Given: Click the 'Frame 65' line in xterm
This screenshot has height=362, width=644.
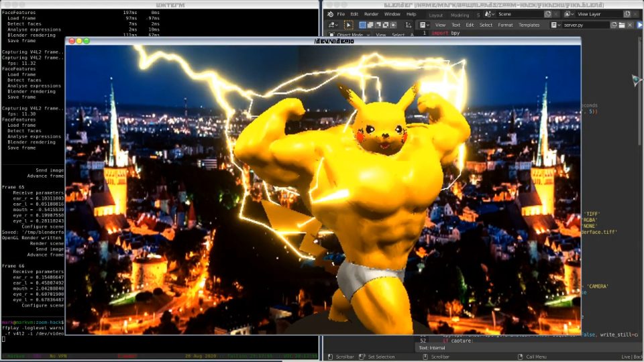Looking at the screenshot, I should pos(13,187).
